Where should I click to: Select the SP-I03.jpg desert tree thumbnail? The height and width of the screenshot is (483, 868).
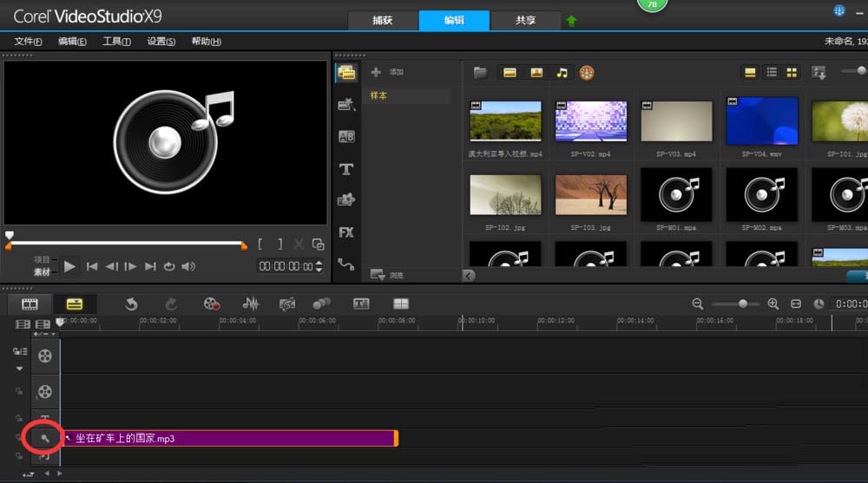pos(590,195)
